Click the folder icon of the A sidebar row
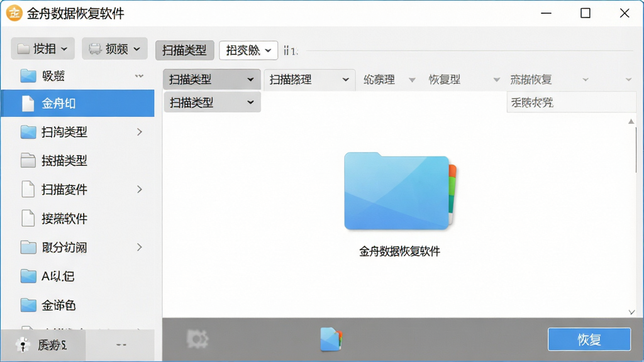The width and height of the screenshot is (644, 362). click(28, 277)
